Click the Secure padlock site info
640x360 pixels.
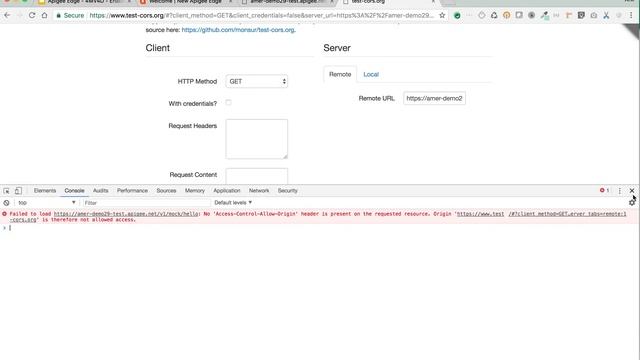pos(70,16)
